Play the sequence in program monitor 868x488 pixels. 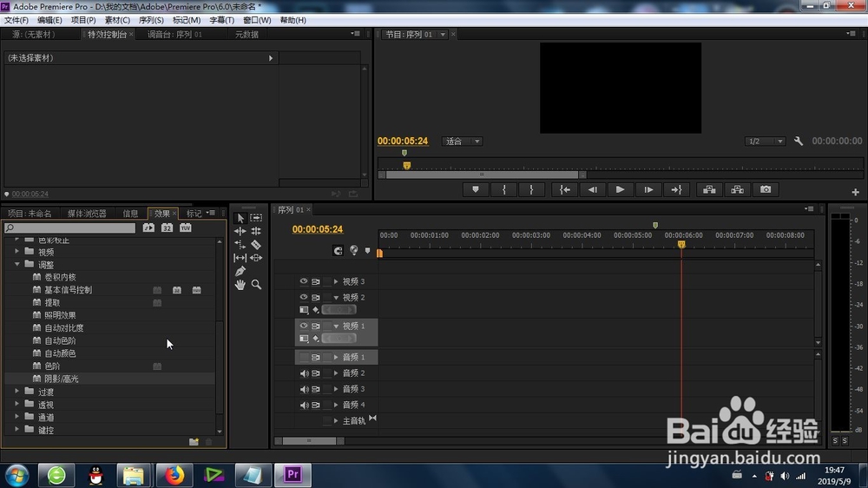[620, 189]
